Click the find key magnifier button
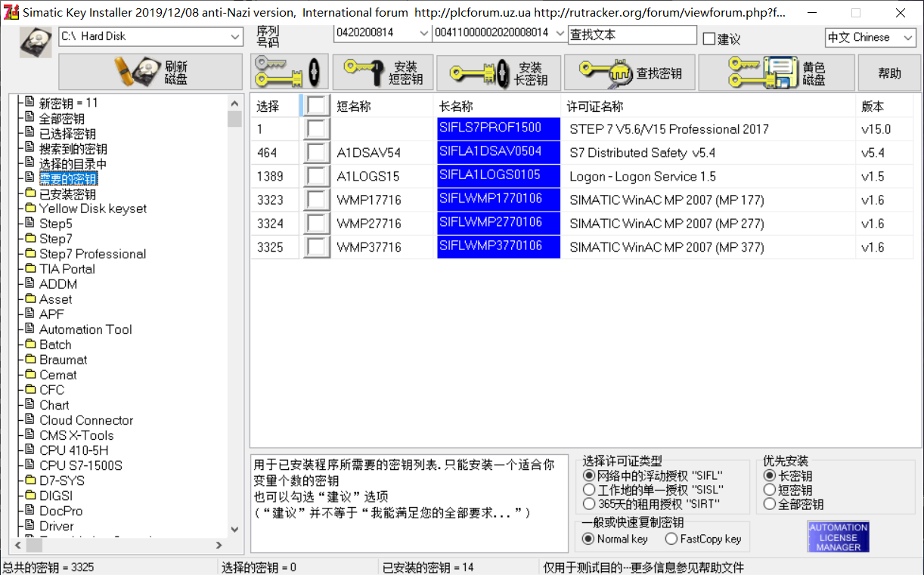Screen dimensions: 924x575 coord(630,73)
